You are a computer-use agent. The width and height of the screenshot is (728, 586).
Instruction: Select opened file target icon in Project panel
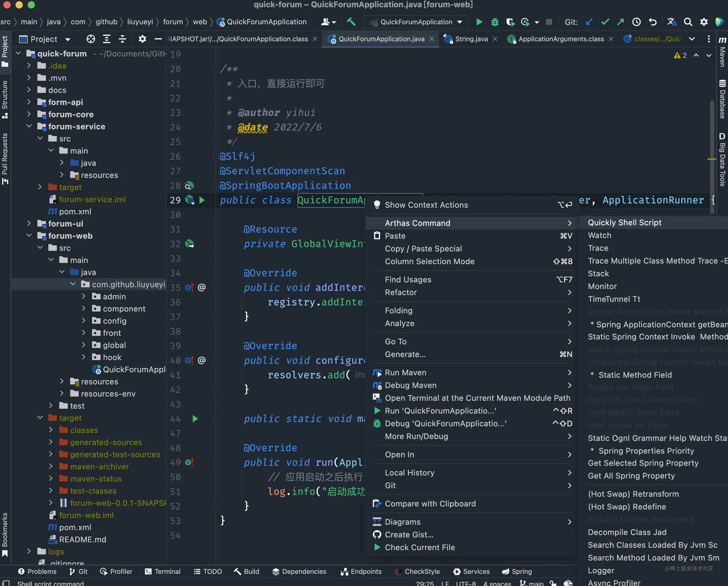91,39
